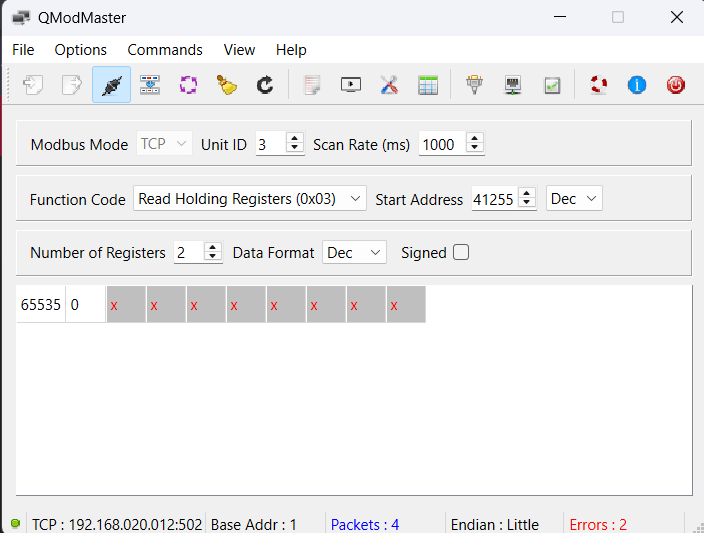This screenshot has width=704, height=533.
Task: Start the Scan cycle icon
Action: click(189, 85)
